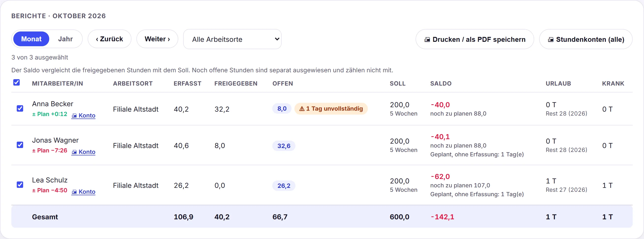The height and width of the screenshot is (239, 644).
Task: Switch to the Monat view tab
Action: [31, 39]
